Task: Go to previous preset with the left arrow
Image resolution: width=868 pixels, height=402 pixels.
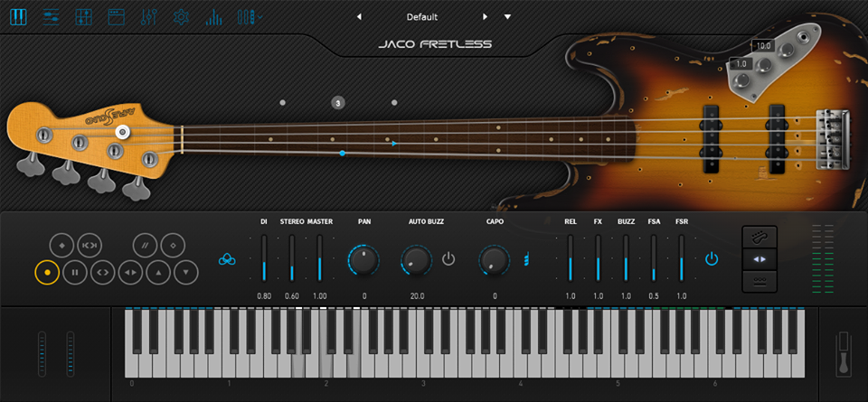Action: point(359,17)
